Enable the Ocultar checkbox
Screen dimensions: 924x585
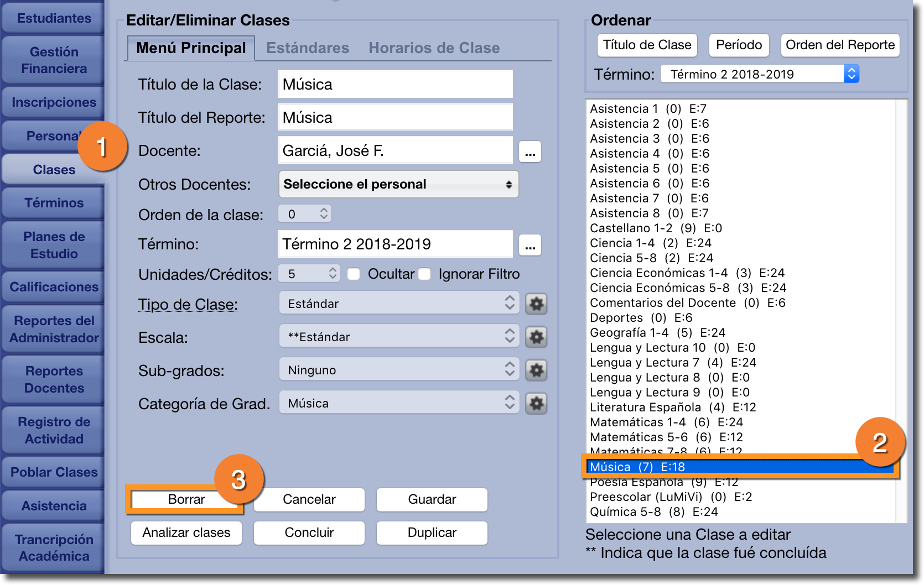pyautogui.click(x=354, y=274)
